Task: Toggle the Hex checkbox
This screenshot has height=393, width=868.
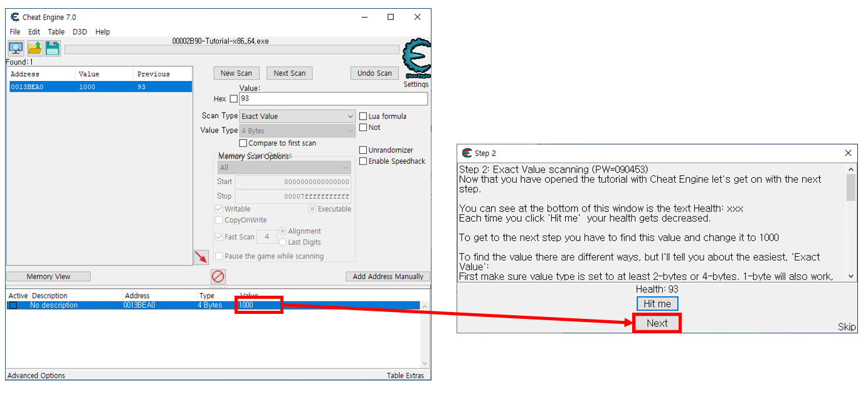Action: (234, 99)
